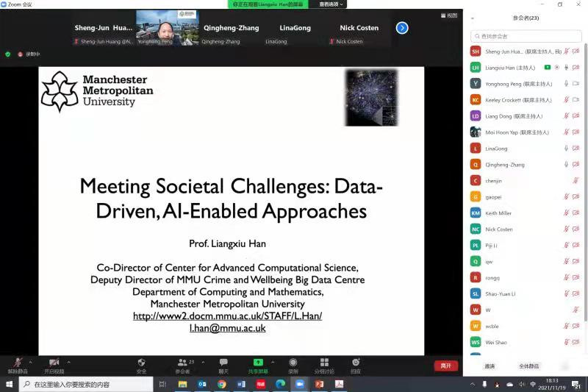588x392 pixels.
Task: Expand audio options arrow beside the microphone
Action: [x=30, y=362]
